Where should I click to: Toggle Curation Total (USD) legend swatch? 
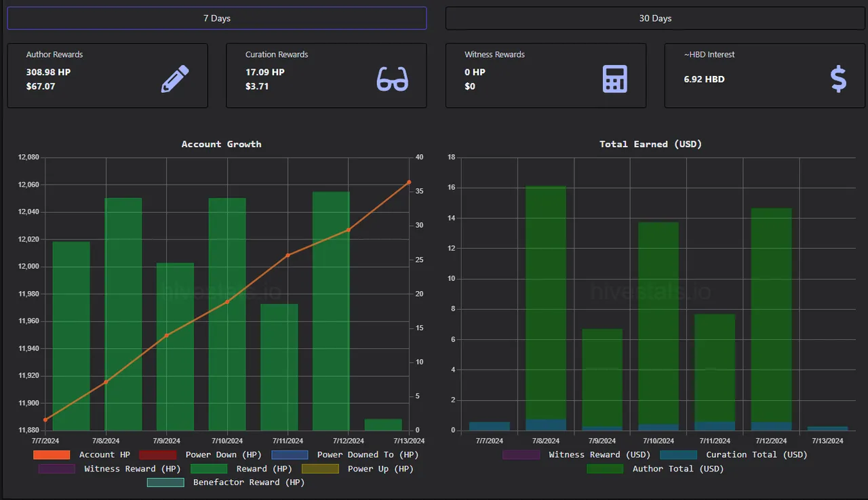click(x=678, y=455)
